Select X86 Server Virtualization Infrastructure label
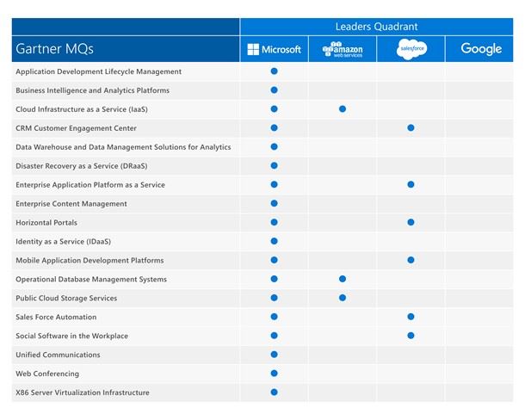This screenshot has height=420, width=525. [x=83, y=392]
